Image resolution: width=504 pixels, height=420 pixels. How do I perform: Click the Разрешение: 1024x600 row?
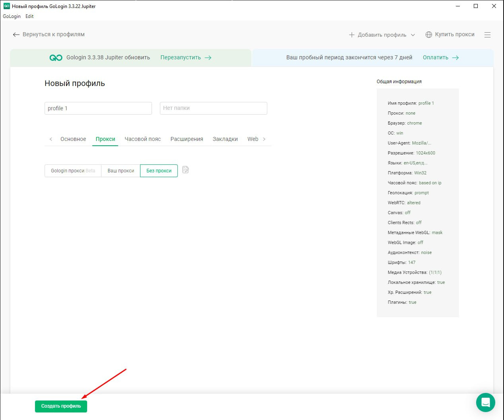pyautogui.click(x=411, y=153)
